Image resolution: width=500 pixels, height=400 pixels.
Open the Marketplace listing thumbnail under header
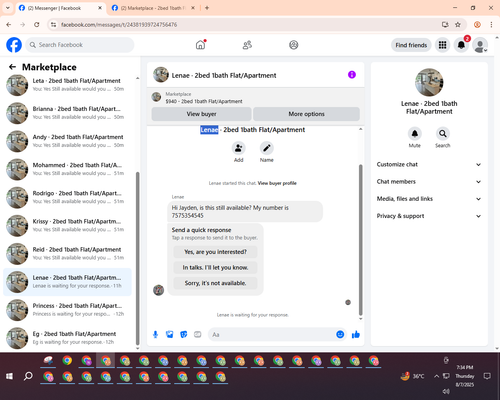click(x=156, y=97)
